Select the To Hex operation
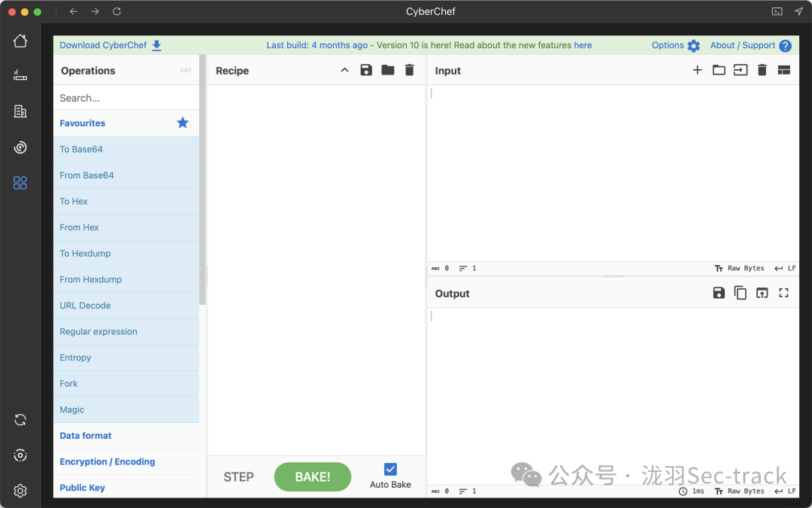Image resolution: width=812 pixels, height=508 pixels. point(126,201)
